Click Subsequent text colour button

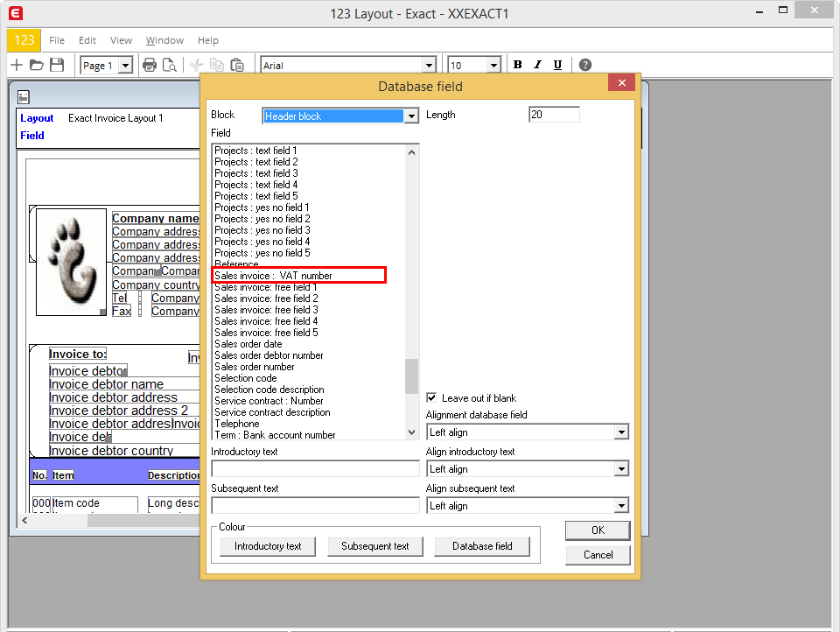[375, 546]
